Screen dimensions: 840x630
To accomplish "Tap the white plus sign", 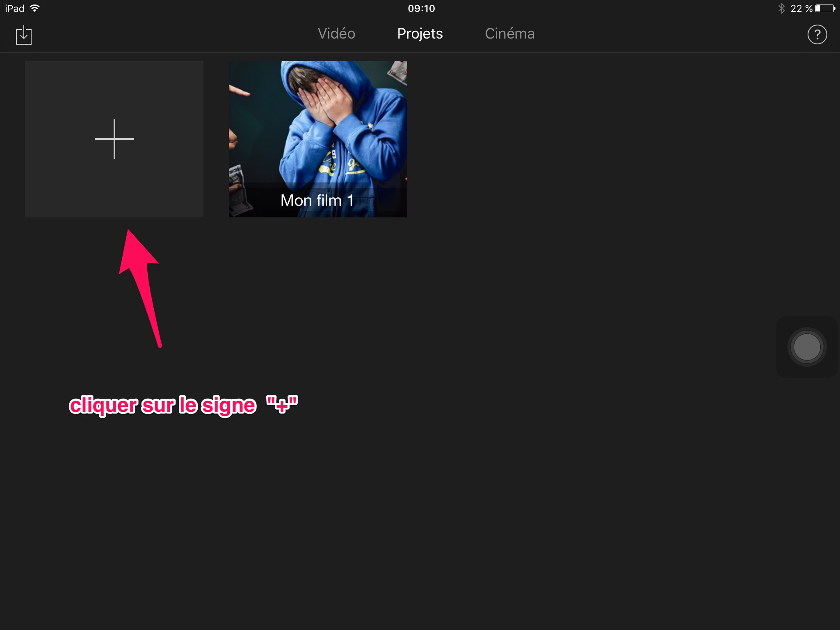I will 114,139.
